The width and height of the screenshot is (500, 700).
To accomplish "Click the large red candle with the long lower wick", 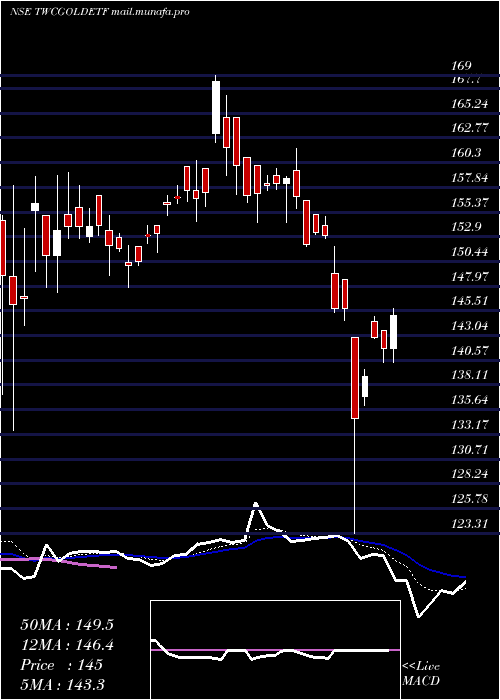I will [x=355, y=378].
